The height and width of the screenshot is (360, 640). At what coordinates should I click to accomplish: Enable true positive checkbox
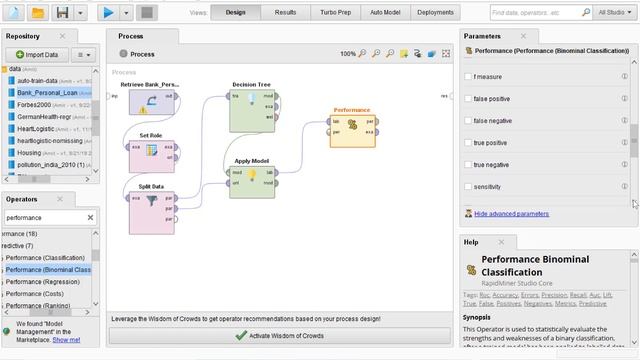468,143
